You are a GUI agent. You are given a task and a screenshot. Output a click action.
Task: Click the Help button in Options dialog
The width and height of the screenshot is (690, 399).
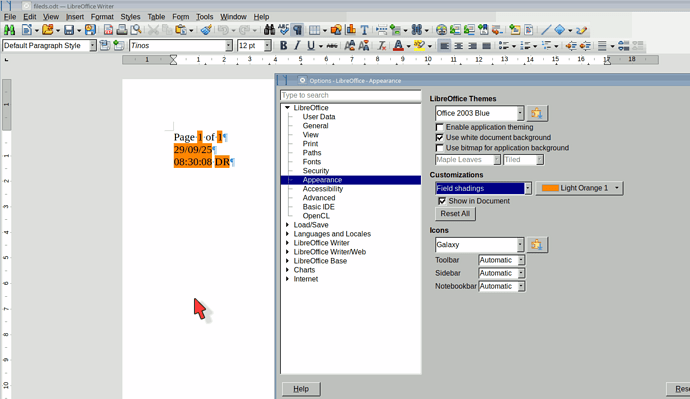[x=301, y=389]
